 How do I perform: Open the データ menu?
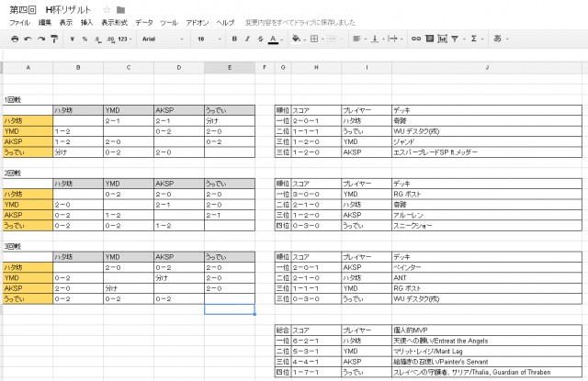[144, 23]
